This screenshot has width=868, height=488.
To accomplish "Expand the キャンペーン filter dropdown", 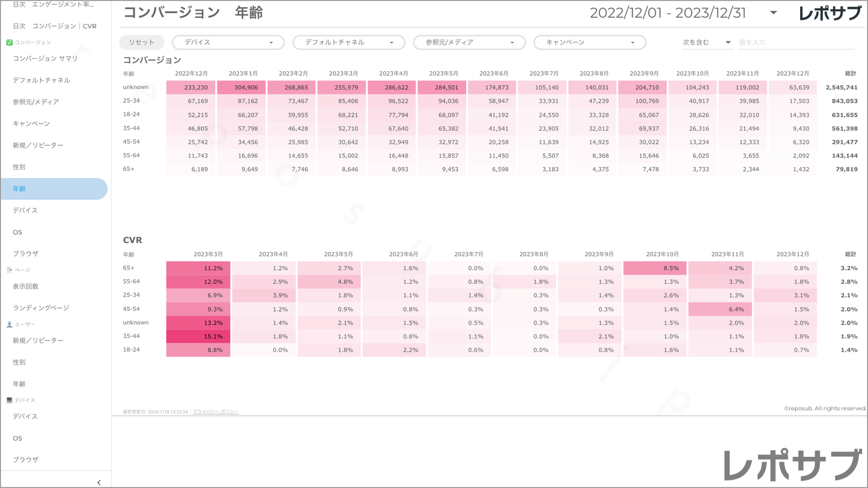I will (589, 43).
